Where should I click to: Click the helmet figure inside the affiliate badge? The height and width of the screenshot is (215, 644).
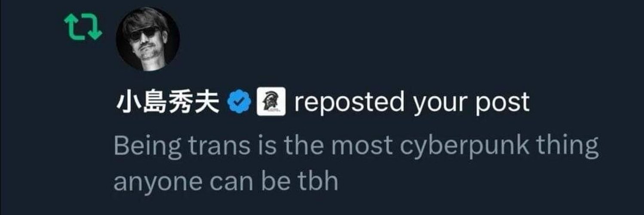pyautogui.click(x=271, y=101)
